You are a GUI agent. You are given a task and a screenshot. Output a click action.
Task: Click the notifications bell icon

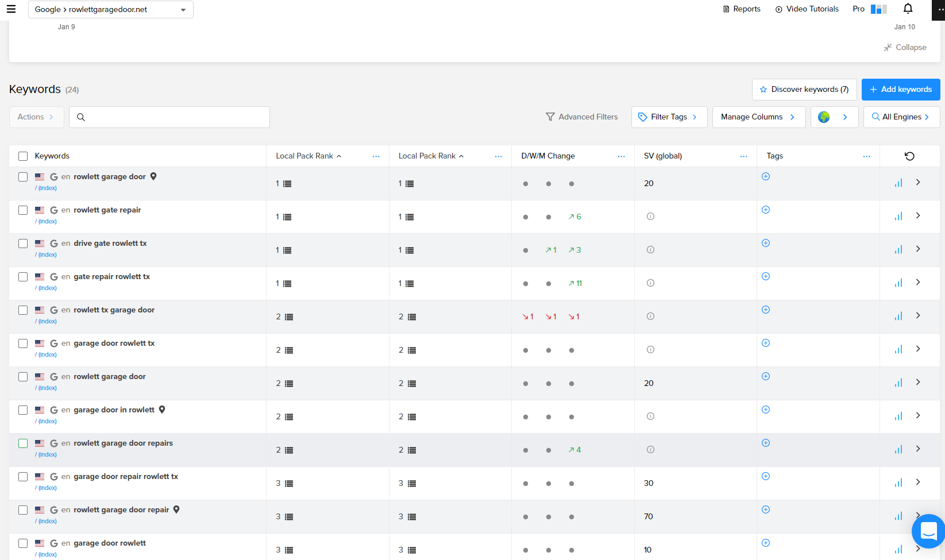click(908, 9)
